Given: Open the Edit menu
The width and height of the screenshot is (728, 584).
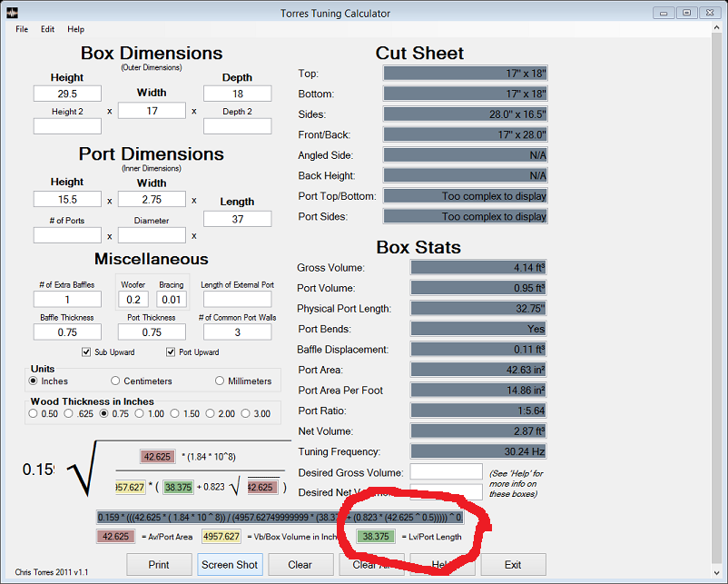Looking at the screenshot, I should tap(47, 29).
